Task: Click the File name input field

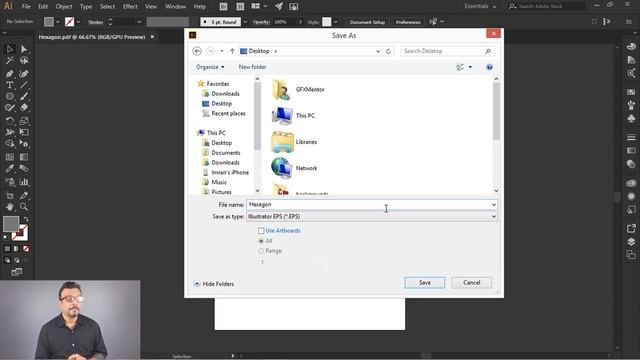Action: 369,204
